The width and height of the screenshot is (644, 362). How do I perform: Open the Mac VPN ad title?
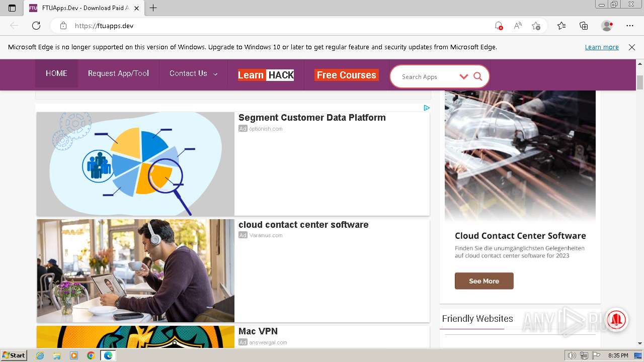[258, 331]
